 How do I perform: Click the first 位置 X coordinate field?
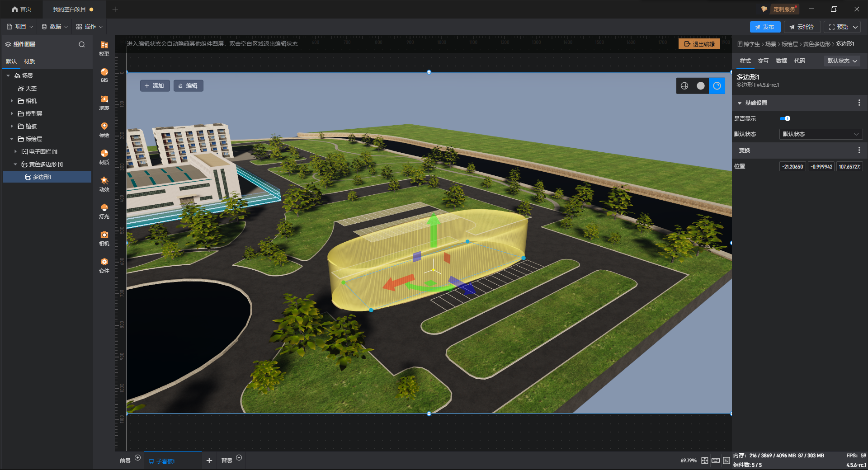[793, 167]
